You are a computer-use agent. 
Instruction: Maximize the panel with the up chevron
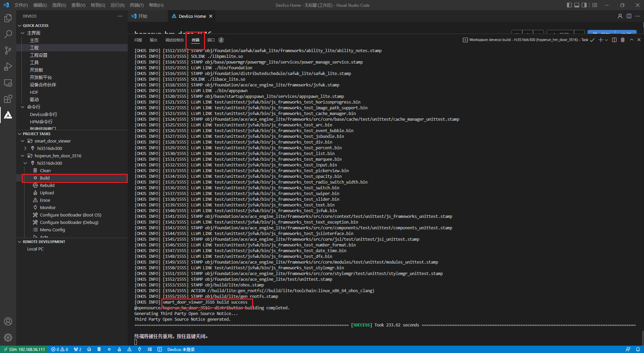pyautogui.click(x=632, y=40)
